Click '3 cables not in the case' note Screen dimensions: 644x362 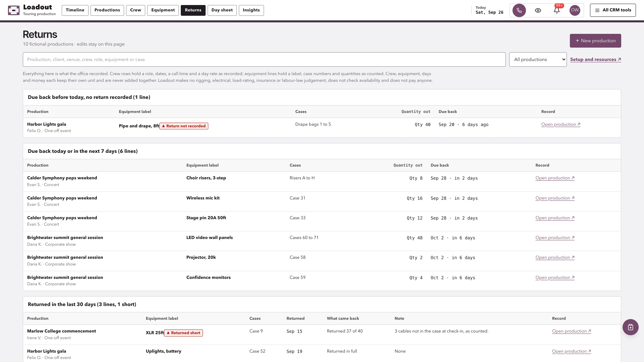click(441, 331)
